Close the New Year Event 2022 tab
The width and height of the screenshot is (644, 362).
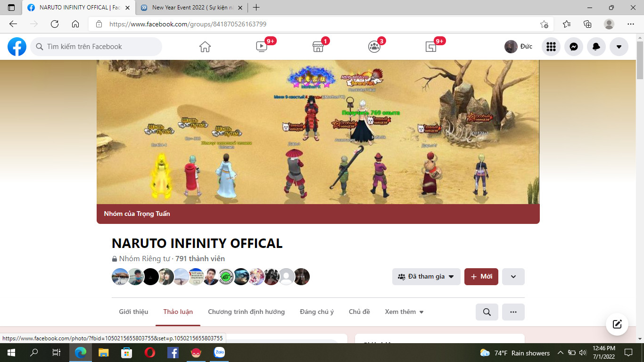(x=241, y=8)
